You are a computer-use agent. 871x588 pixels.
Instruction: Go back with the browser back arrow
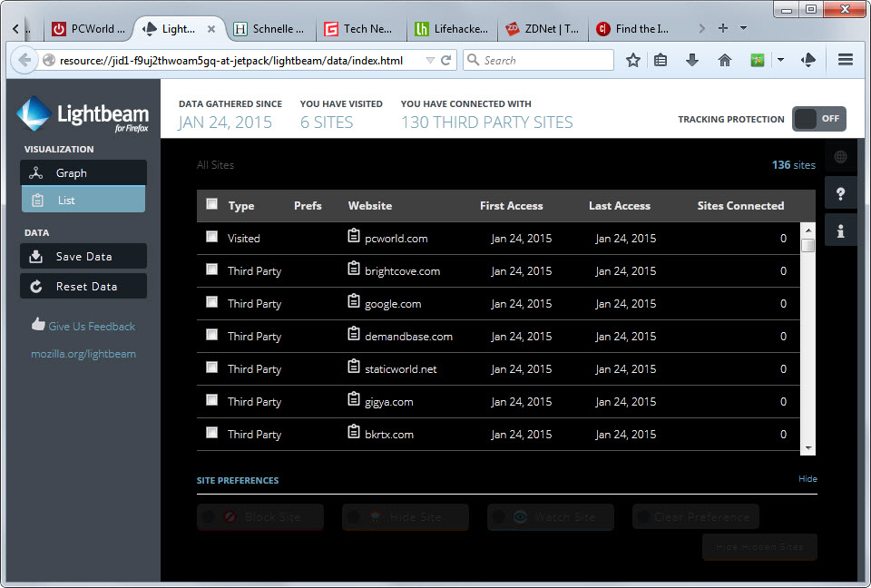point(24,60)
